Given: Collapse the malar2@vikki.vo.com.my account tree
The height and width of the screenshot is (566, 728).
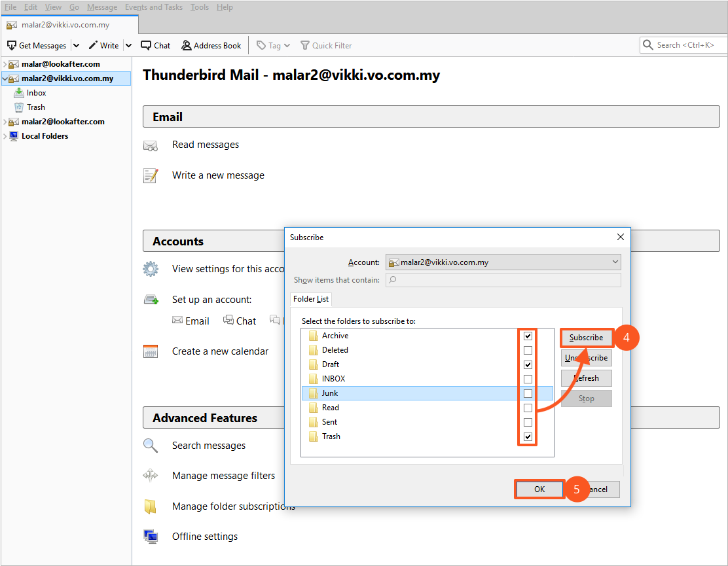Looking at the screenshot, I should click(x=5, y=79).
